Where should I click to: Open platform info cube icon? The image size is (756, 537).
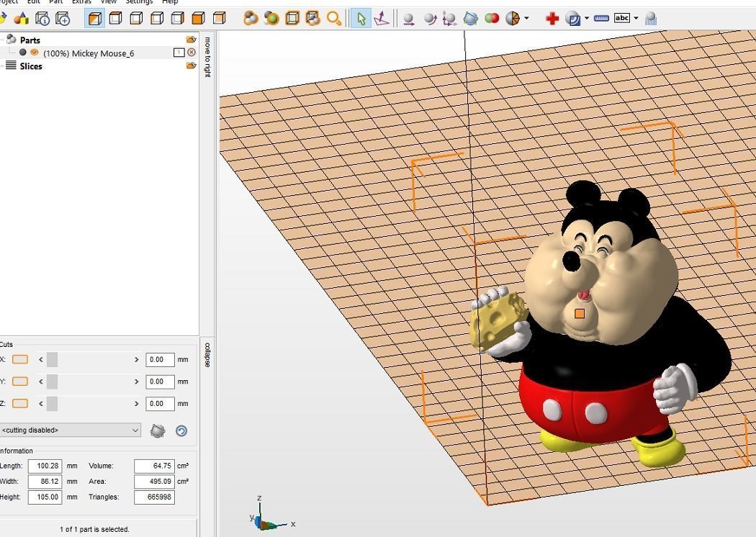pyautogui.click(x=42, y=19)
